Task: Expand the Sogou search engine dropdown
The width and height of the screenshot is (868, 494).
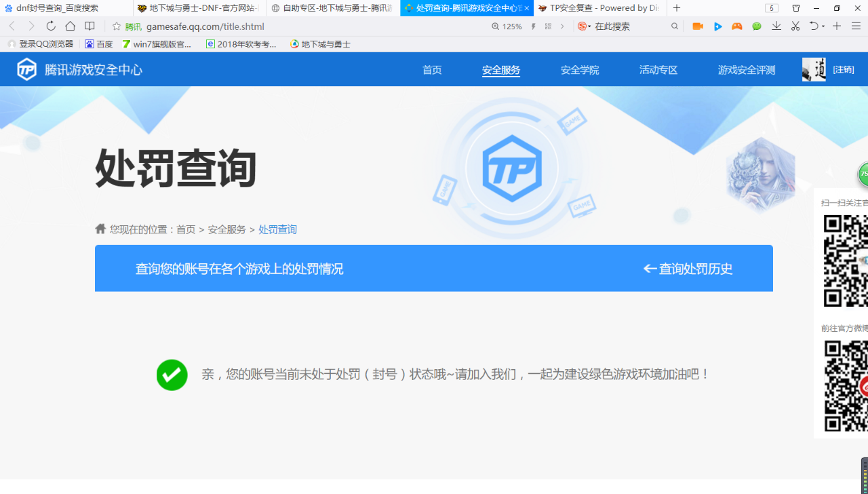Action: click(584, 26)
